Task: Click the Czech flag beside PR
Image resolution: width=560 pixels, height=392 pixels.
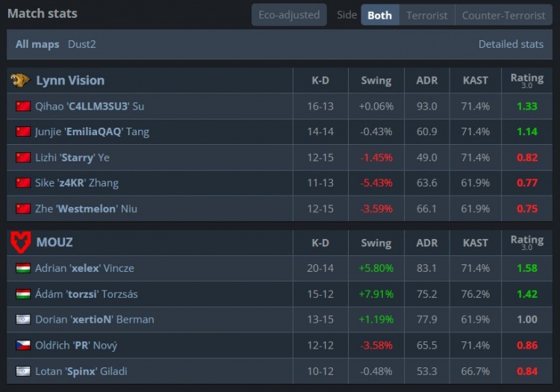Action: coord(23,345)
